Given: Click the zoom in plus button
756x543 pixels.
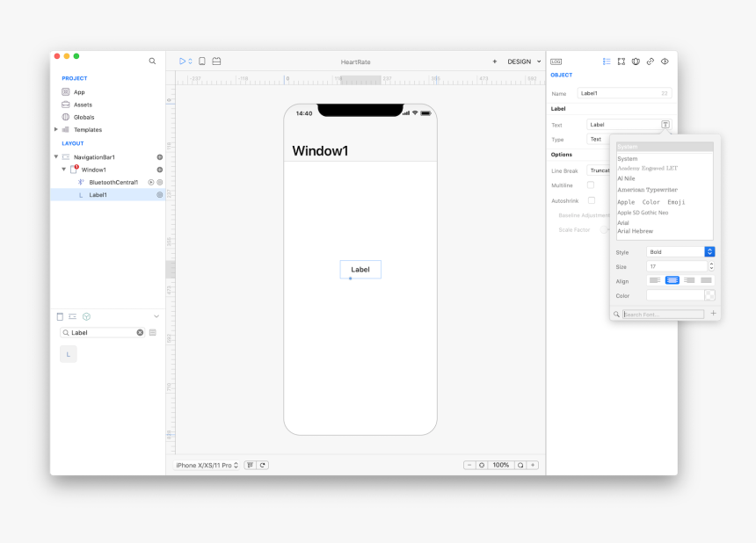Looking at the screenshot, I should (533, 465).
